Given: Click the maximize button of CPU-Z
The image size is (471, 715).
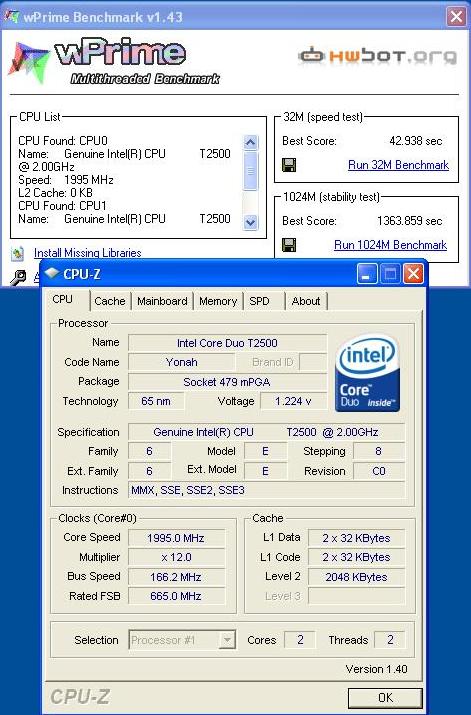Looking at the screenshot, I should (390, 274).
